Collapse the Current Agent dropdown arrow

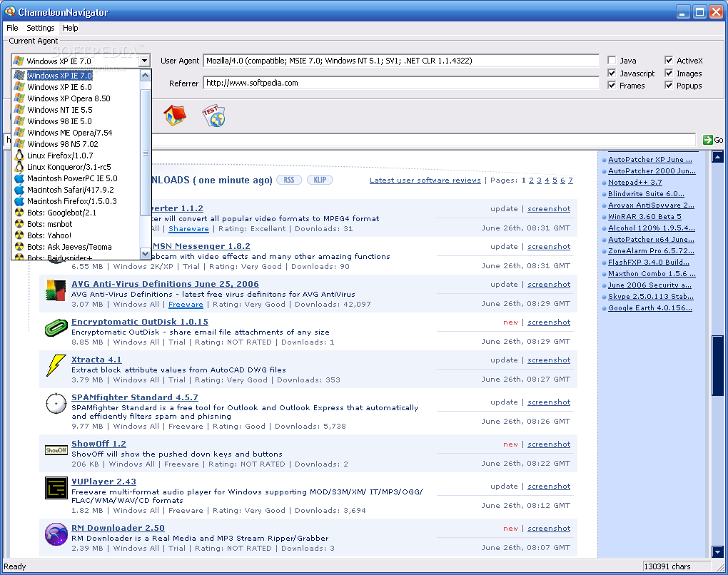(144, 61)
